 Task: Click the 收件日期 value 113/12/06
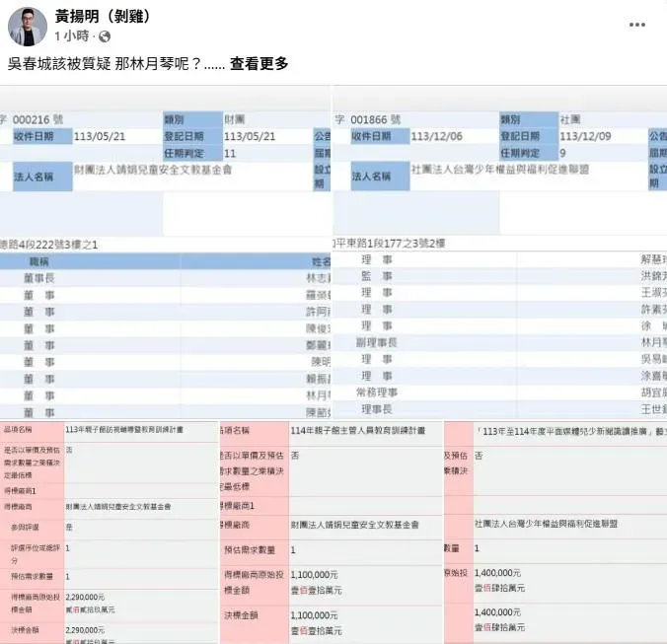[436, 136]
